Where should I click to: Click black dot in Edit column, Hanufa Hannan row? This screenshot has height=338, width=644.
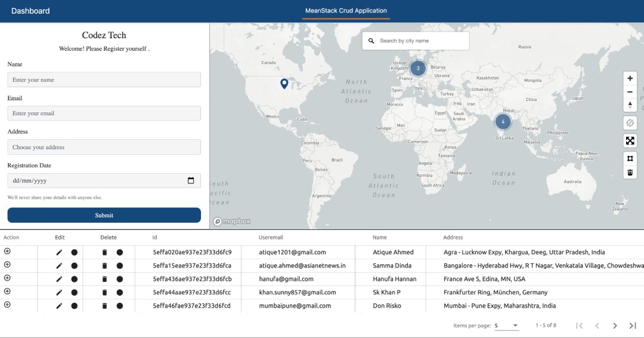[x=75, y=279]
